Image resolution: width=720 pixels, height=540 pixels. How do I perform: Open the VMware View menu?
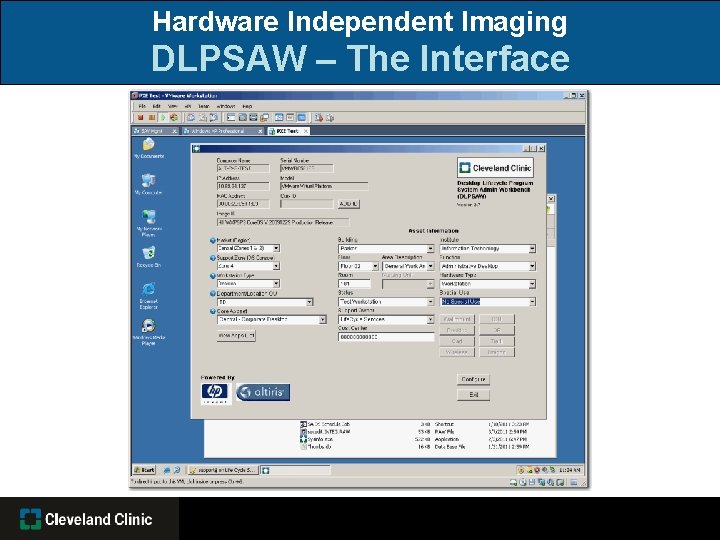(x=172, y=106)
